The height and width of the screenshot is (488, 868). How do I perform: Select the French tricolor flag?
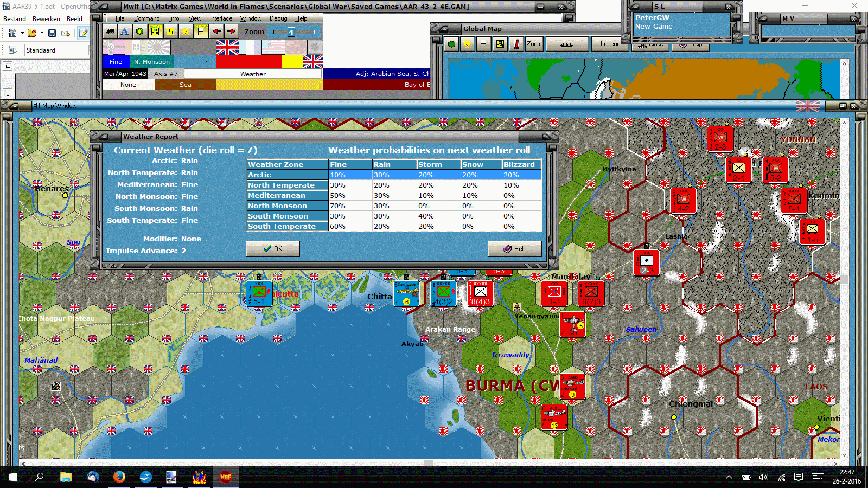tap(250, 47)
